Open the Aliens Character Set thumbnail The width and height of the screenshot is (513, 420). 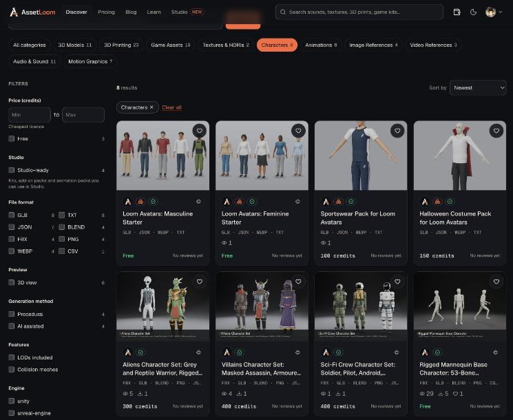click(x=163, y=306)
